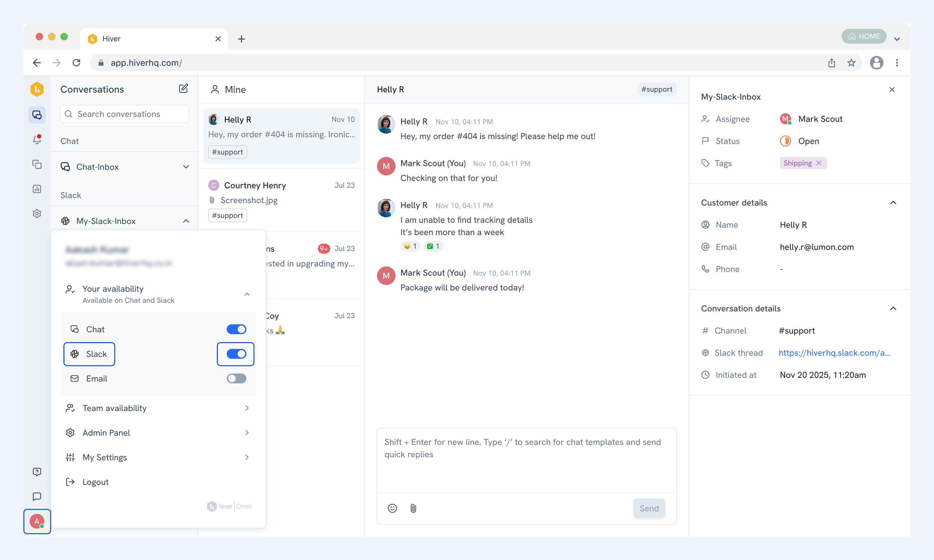Collapse the Your availability section
The width and height of the screenshot is (934, 560).
click(x=247, y=294)
